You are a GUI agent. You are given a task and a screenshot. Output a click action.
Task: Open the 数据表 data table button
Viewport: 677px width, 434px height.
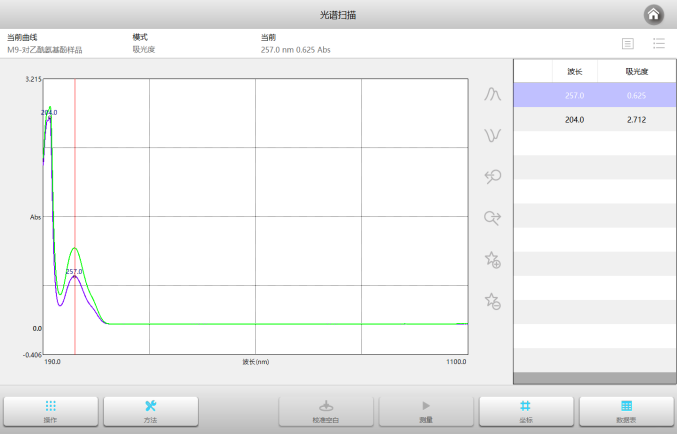coord(626,411)
